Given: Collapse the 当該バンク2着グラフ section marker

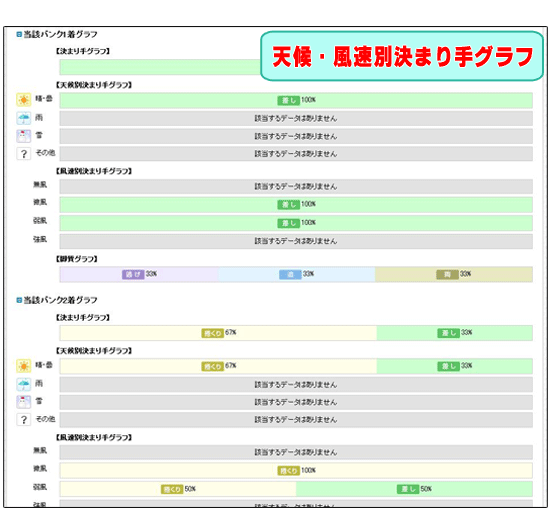Looking at the screenshot, I should pyautogui.click(x=19, y=300).
